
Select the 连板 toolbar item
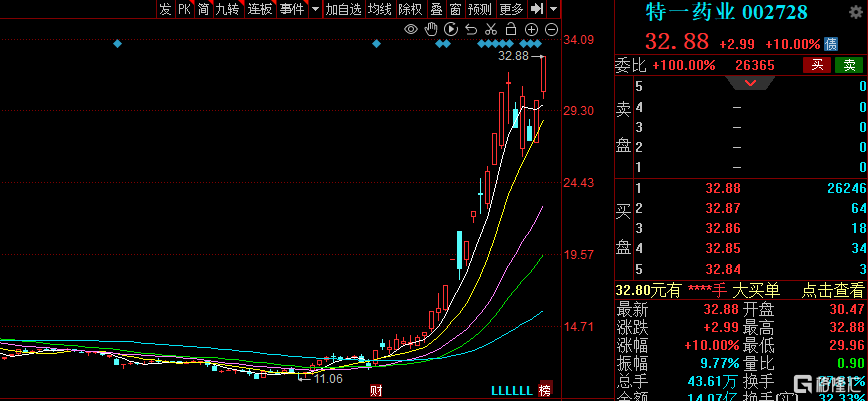tap(260, 9)
